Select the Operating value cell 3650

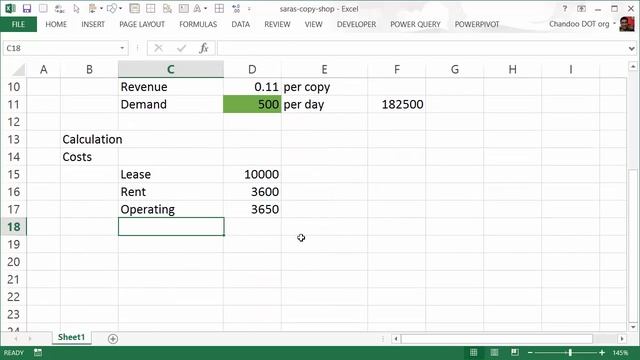point(252,209)
